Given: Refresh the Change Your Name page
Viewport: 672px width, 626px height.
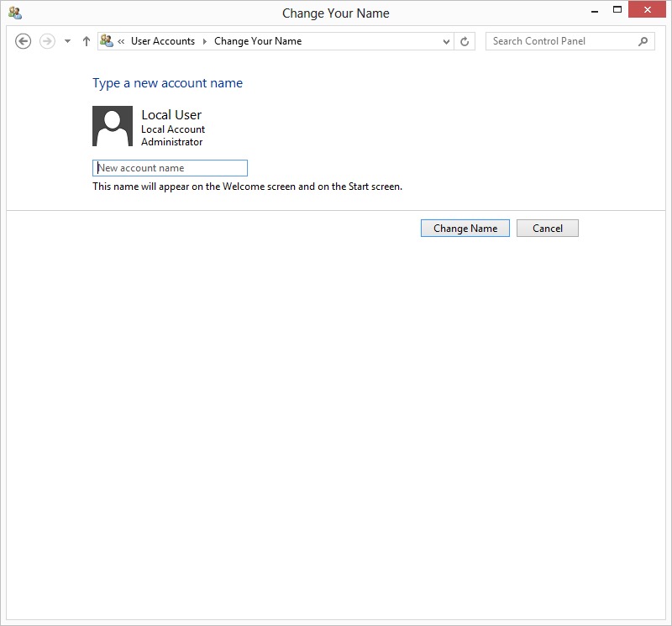Looking at the screenshot, I should (x=465, y=41).
